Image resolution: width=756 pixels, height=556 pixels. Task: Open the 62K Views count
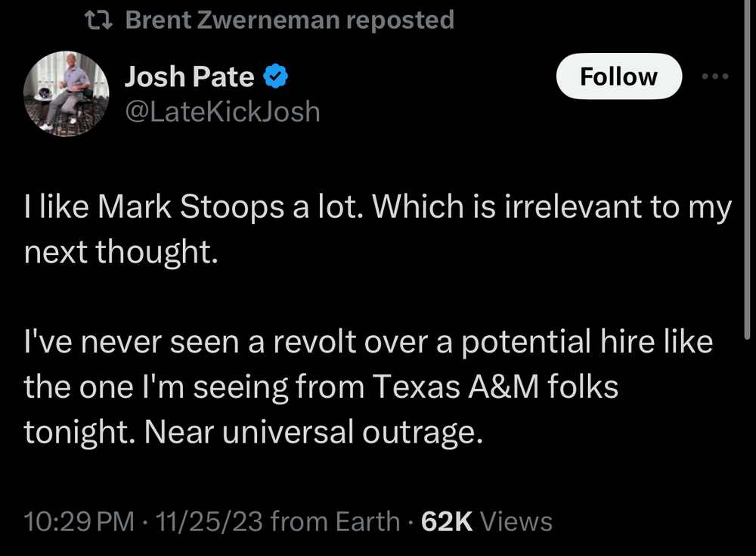[x=486, y=521]
